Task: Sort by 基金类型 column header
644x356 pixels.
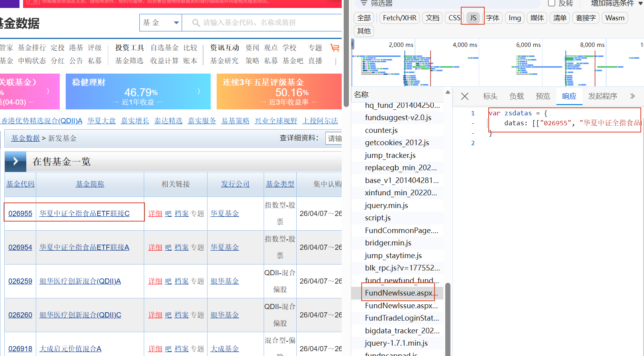Action: 280,184
